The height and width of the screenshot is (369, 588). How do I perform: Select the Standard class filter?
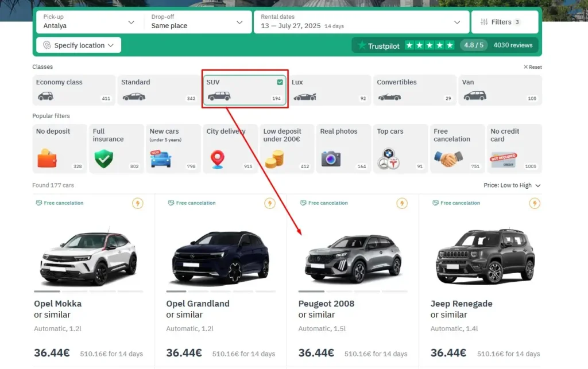(159, 90)
